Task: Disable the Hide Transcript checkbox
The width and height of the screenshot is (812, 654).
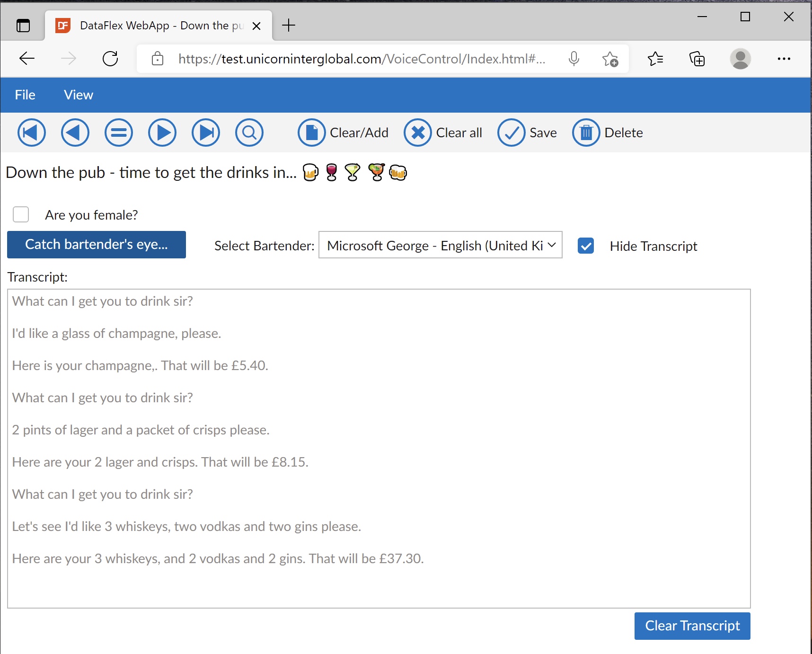Action: [586, 246]
